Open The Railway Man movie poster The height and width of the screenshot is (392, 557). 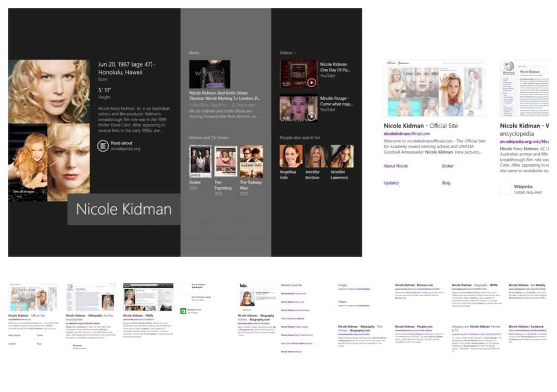pyautogui.click(x=251, y=161)
